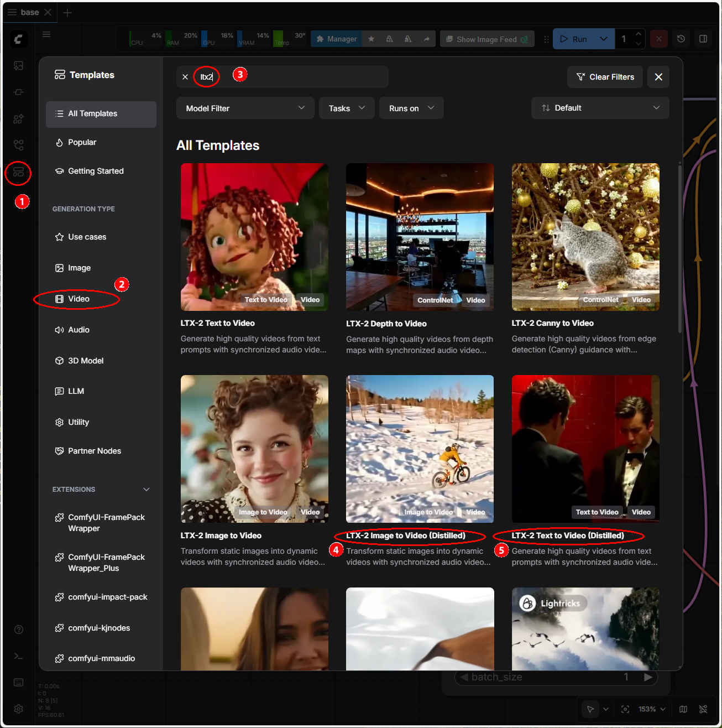
Task: Click the template list vertical scrollbar
Action: click(679, 249)
